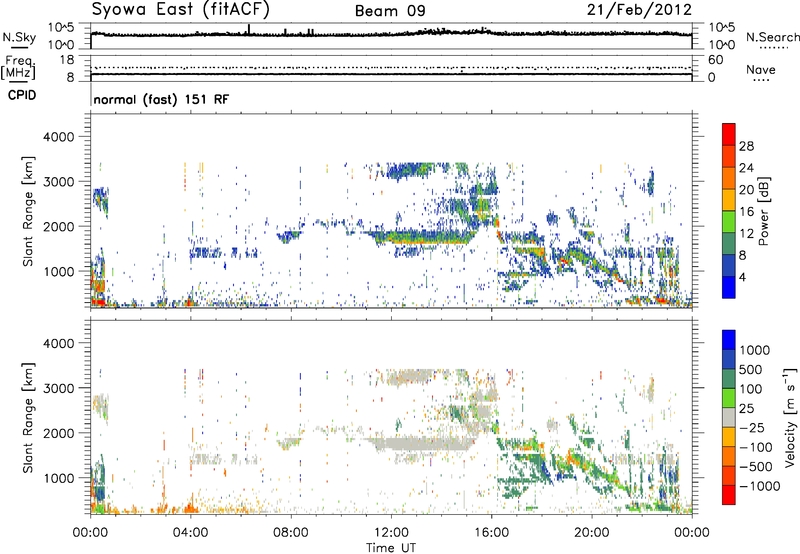Click the "100" value on the velocity colorbar

coord(751,389)
